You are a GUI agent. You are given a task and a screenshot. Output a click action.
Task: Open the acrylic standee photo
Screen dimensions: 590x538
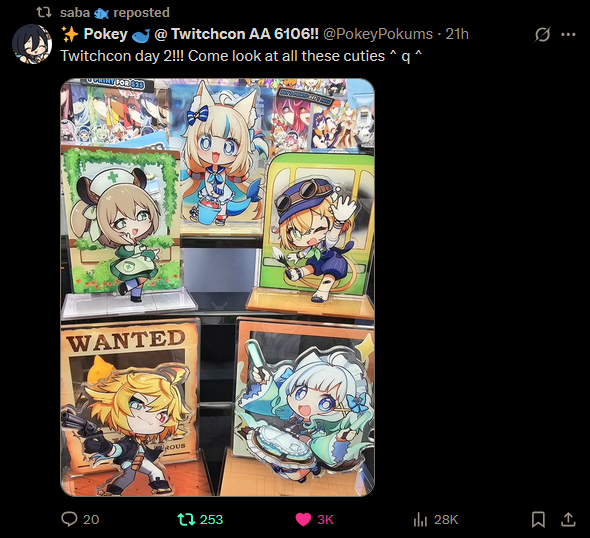217,287
